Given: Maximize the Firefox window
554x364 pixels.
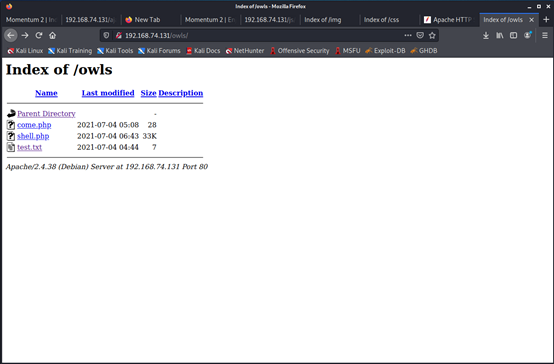Looking at the screenshot, I should pos(538,6).
